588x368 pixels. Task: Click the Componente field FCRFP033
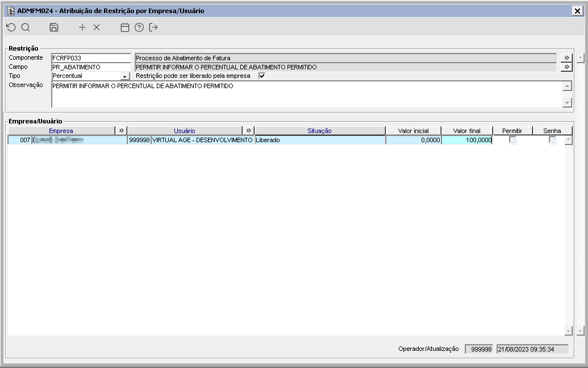point(91,58)
